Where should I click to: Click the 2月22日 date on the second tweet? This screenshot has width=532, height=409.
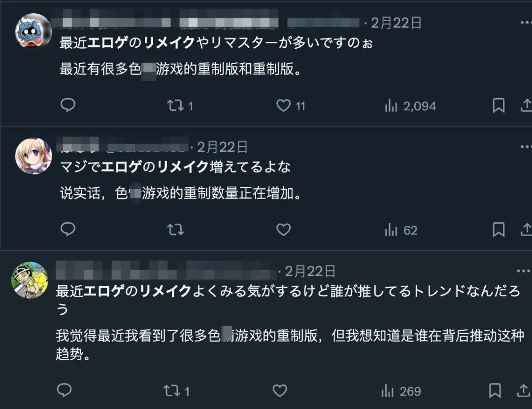pos(223,147)
